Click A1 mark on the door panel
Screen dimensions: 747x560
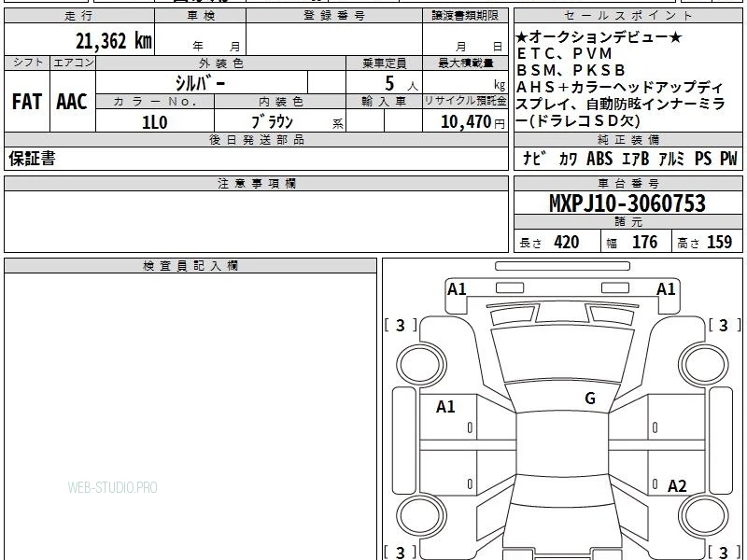tap(445, 407)
